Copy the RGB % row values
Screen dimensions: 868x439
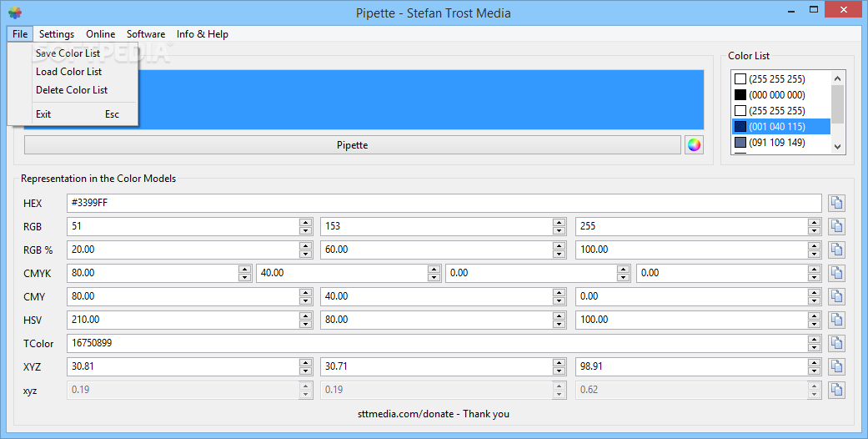(x=836, y=250)
